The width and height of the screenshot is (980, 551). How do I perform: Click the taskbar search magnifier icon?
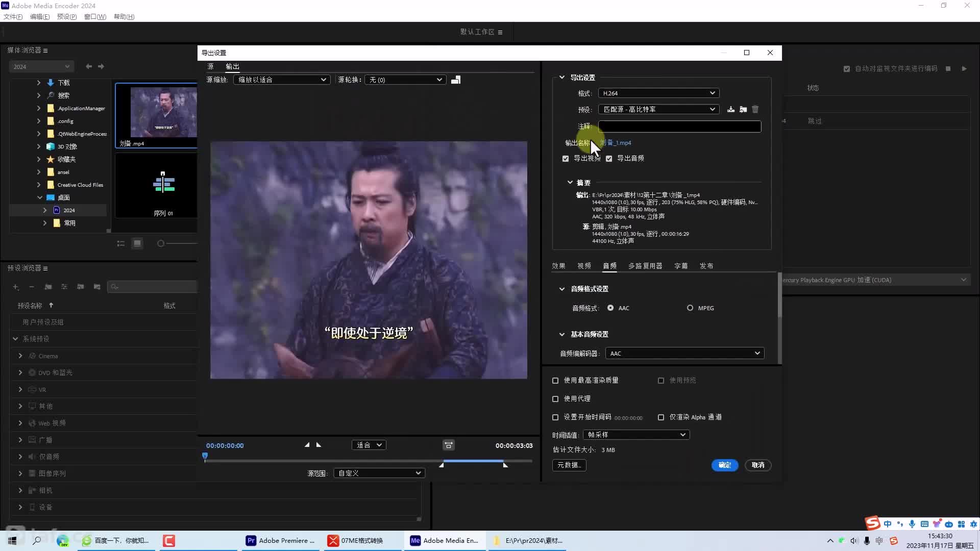[x=37, y=540]
